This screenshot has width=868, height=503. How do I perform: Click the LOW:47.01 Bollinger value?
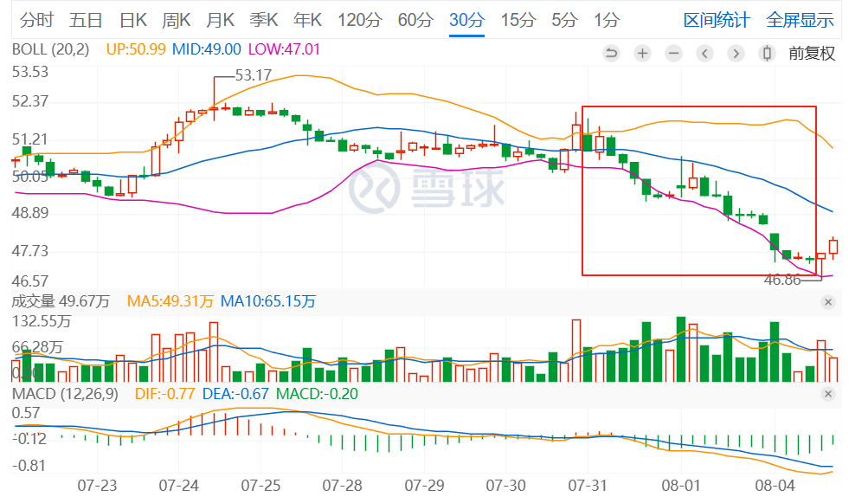tap(284, 49)
